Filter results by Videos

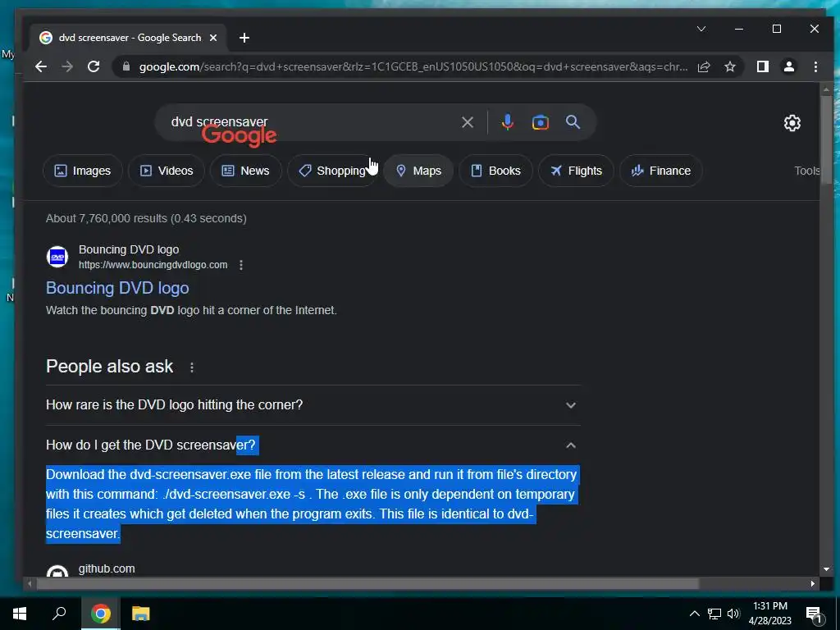[x=166, y=171]
